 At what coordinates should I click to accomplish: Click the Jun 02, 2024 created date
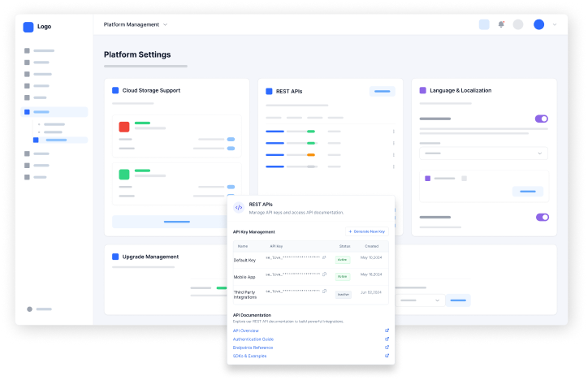click(371, 292)
